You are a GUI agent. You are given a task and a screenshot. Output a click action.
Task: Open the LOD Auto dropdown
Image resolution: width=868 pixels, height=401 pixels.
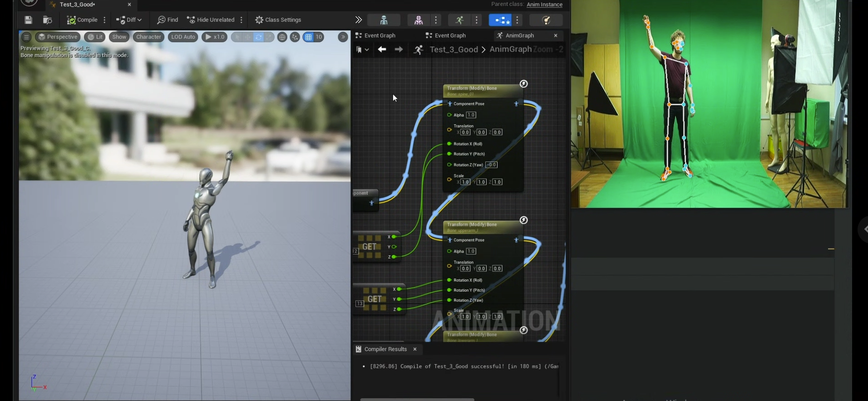[x=183, y=37]
